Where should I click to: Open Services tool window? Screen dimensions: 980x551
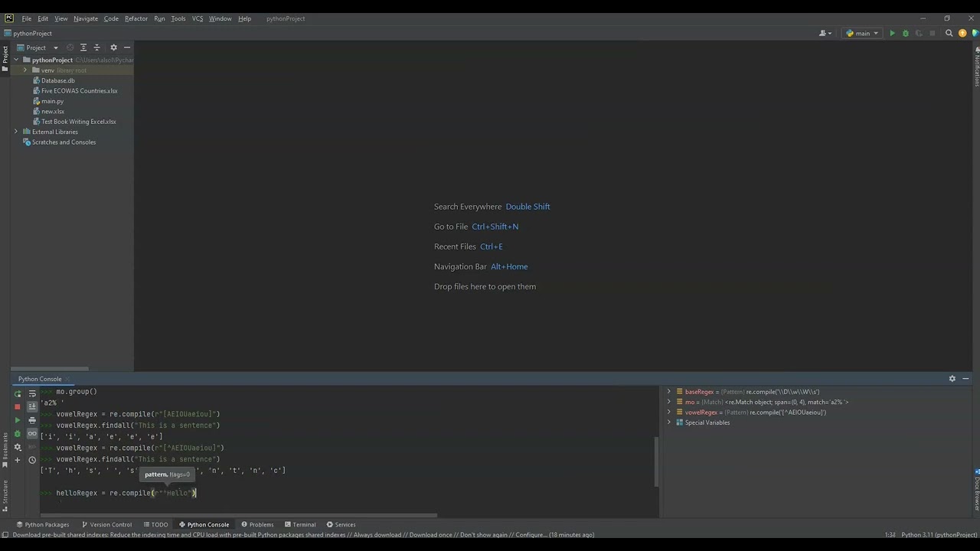point(341,524)
